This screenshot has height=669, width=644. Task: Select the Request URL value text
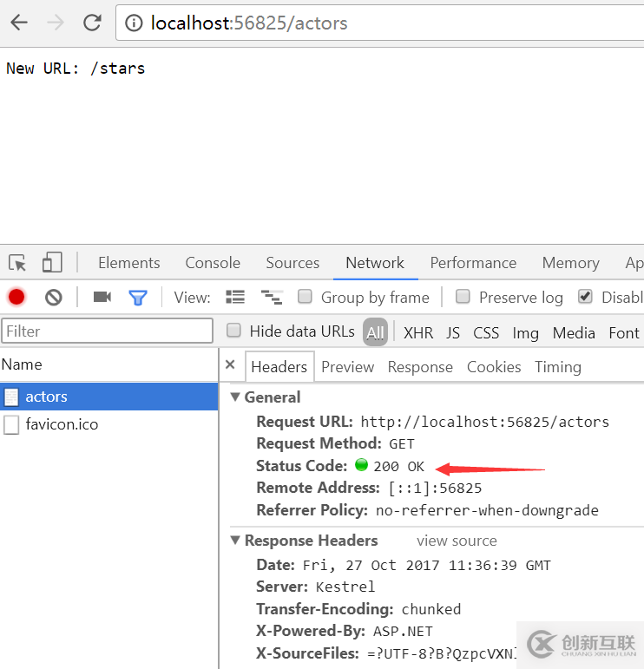pos(485,422)
